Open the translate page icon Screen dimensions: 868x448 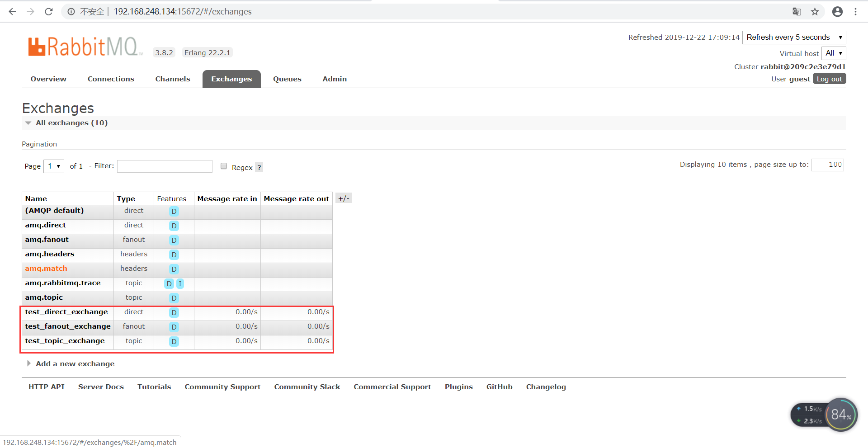797,12
